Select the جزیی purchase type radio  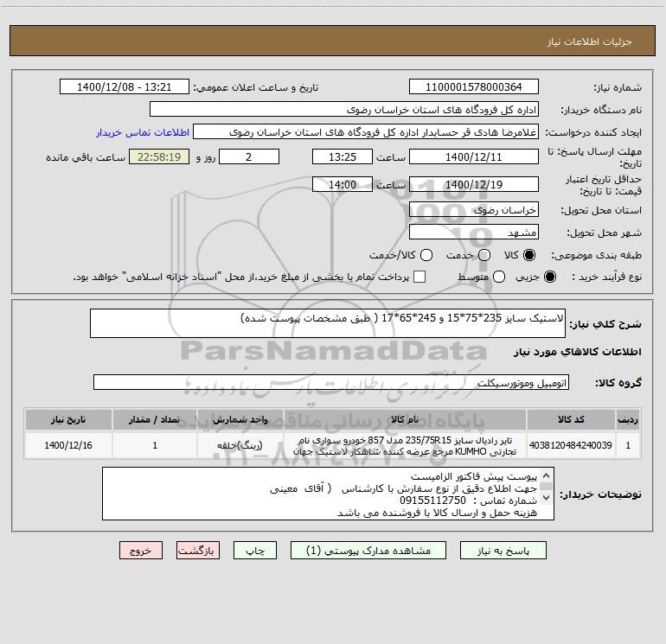pyautogui.click(x=549, y=277)
